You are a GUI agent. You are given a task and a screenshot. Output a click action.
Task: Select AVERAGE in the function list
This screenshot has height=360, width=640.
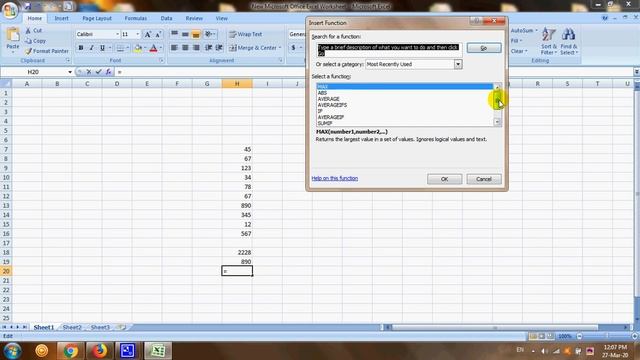click(x=329, y=99)
